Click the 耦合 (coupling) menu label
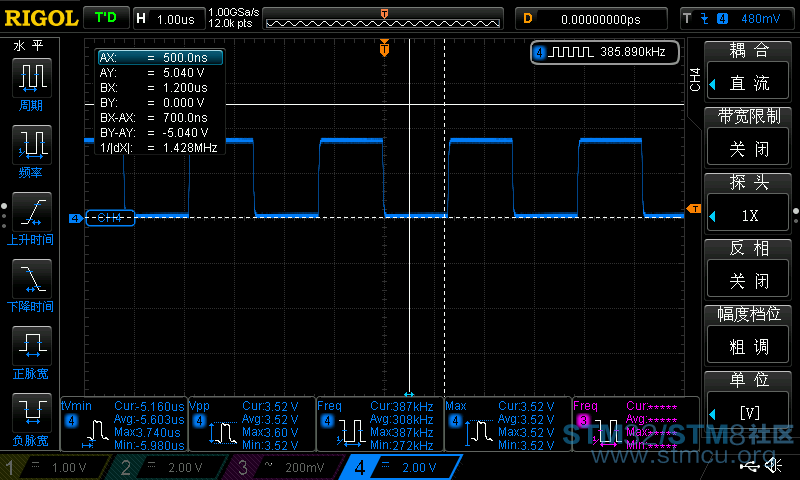This screenshot has height=480, width=800. 748,50
